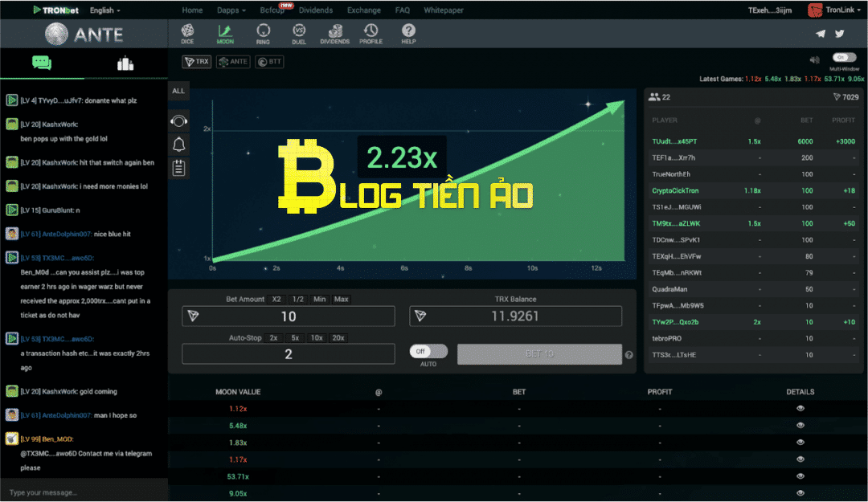
Task: Expand the Dapps menu
Action: click(231, 10)
